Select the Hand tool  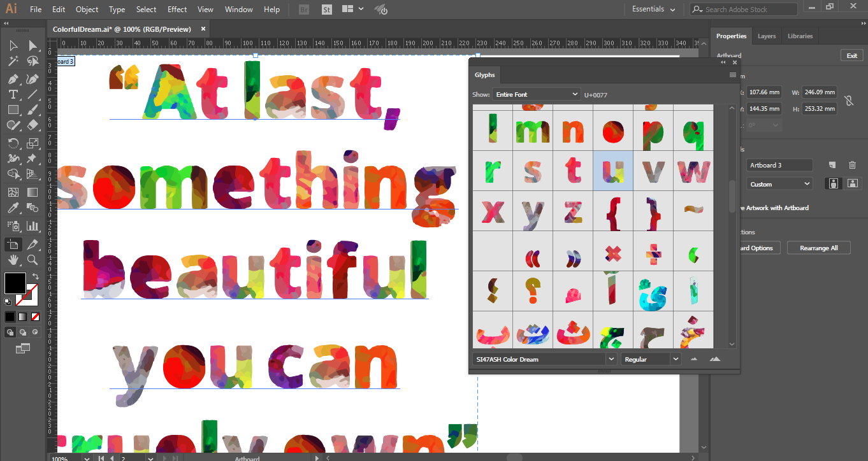point(13,260)
